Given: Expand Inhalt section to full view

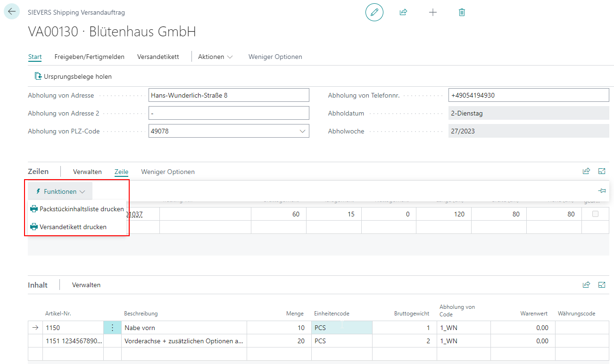Looking at the screenshot, I should pyautogui.click(x=602, y=285).
